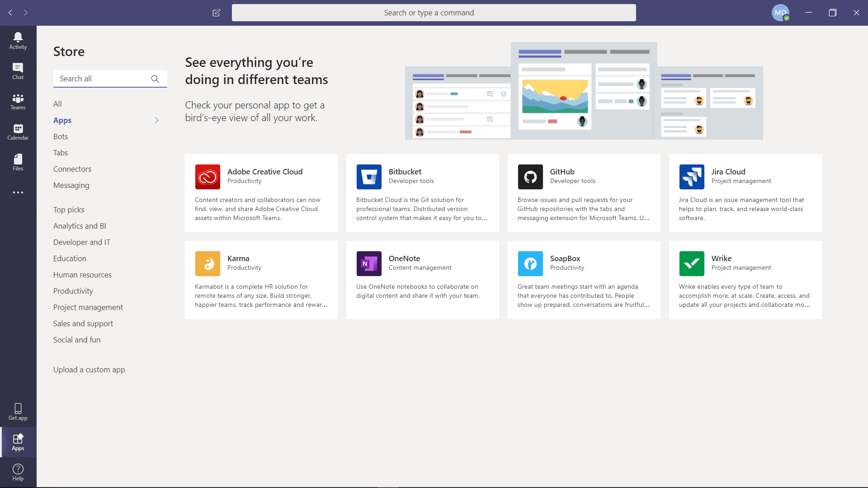Open Productivity category

click(x=73, y=291)
